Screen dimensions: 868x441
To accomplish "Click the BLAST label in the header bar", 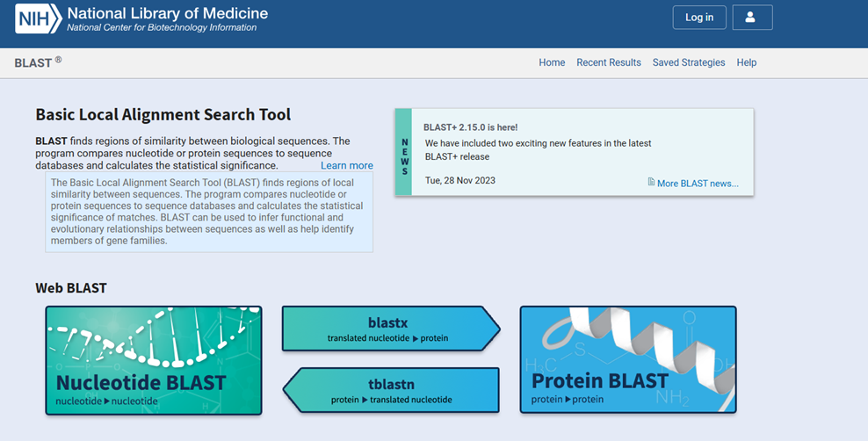I will click(x=33, y=63).
